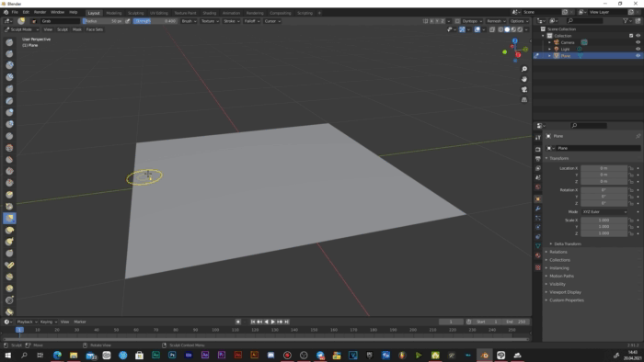Open File Explorer in the taskbar
Screen dimensions: 644x362
[x=74, y=355]
